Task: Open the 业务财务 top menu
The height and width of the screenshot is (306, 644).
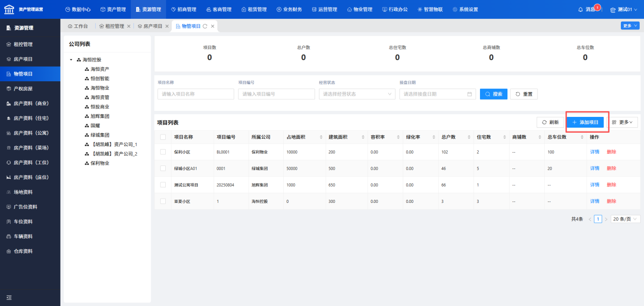Action: [x=289, y=9]
